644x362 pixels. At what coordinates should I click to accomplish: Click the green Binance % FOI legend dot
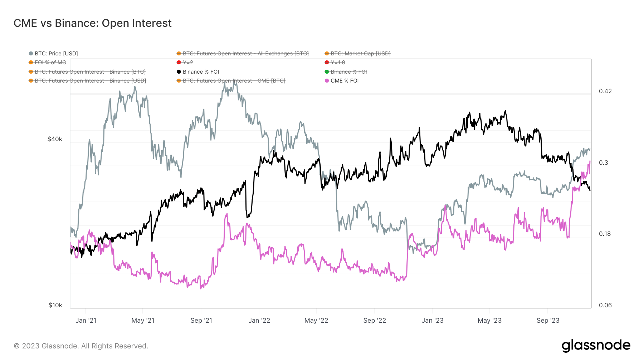coord(327,72)
